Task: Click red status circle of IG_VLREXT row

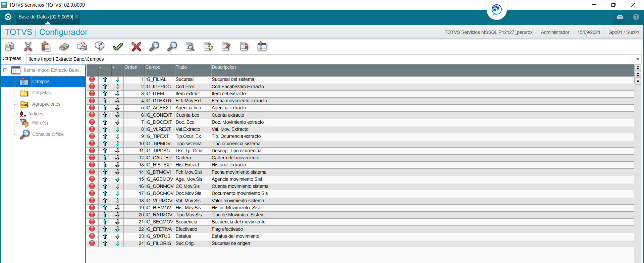Action: coord(92,129)
